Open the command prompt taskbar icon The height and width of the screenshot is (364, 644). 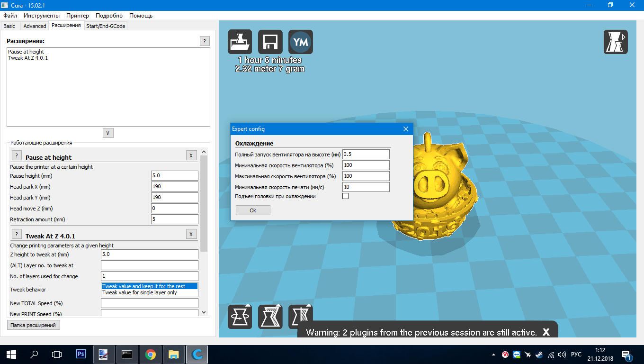(x=127, y=354)
